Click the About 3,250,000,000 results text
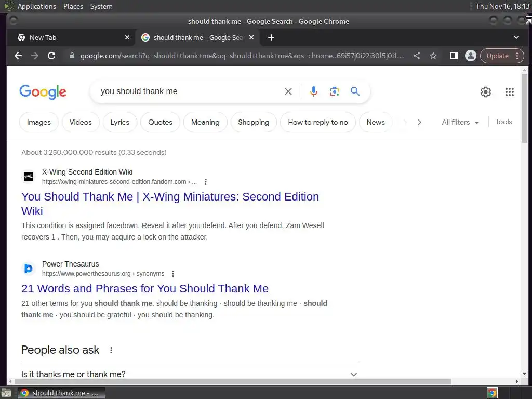532x399 pixels. 94,152
